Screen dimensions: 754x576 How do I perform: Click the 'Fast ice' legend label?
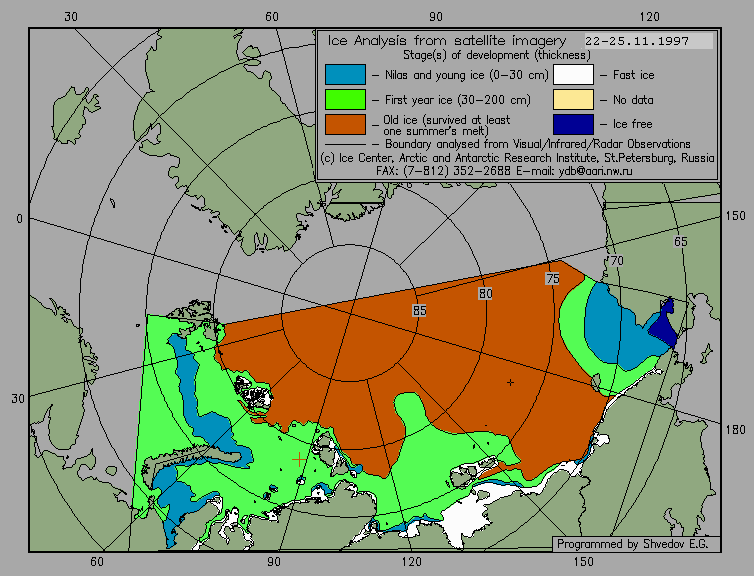coord(633,75)
